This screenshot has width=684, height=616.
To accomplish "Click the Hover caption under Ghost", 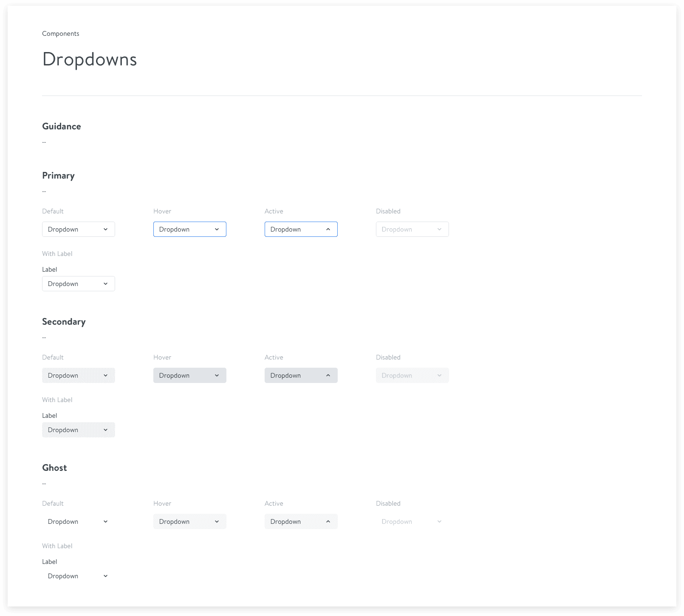I will click(x=162, y=503).
